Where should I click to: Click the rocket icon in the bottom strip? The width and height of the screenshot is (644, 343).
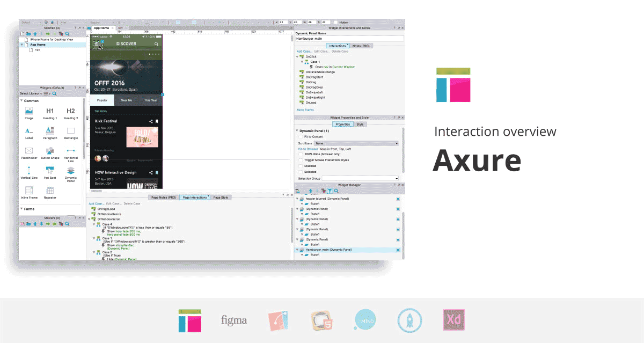(409, 320)
